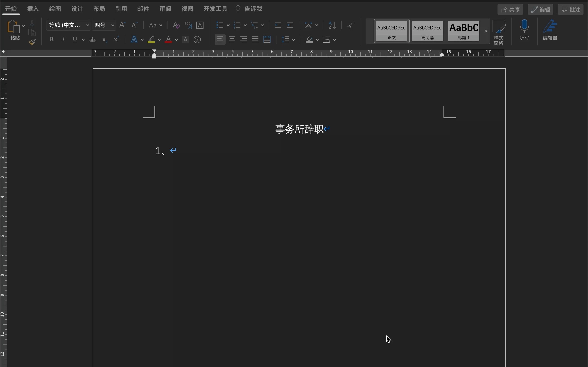588x367 pixels.
Task: Toggle superscript formatting
Action: pos(116,39)
